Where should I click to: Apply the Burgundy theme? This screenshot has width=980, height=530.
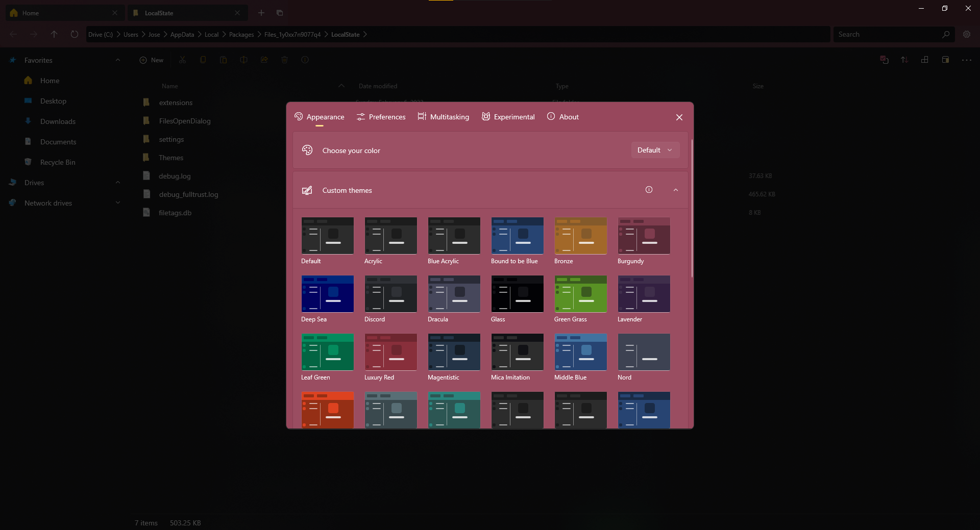(644, 236)
